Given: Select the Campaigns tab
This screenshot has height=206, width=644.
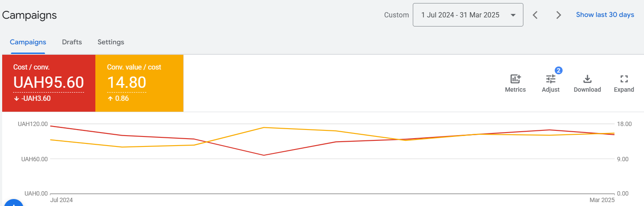Looking at the screenshot, I should click(28, 42).
